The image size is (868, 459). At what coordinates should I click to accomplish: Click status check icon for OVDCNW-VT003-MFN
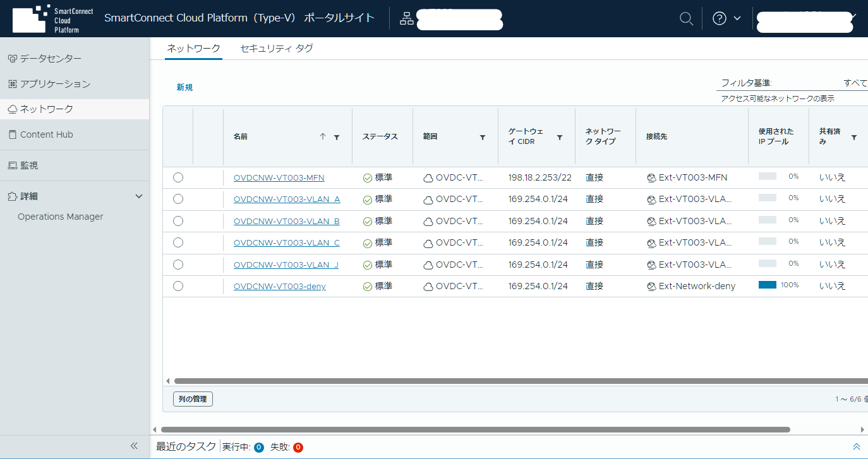pos(368,178)
